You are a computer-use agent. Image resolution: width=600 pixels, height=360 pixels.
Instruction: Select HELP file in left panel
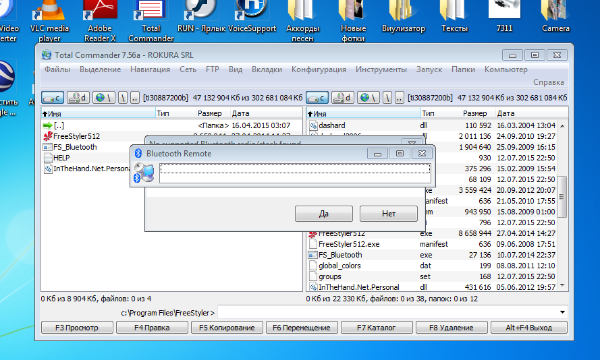(57, 158)
